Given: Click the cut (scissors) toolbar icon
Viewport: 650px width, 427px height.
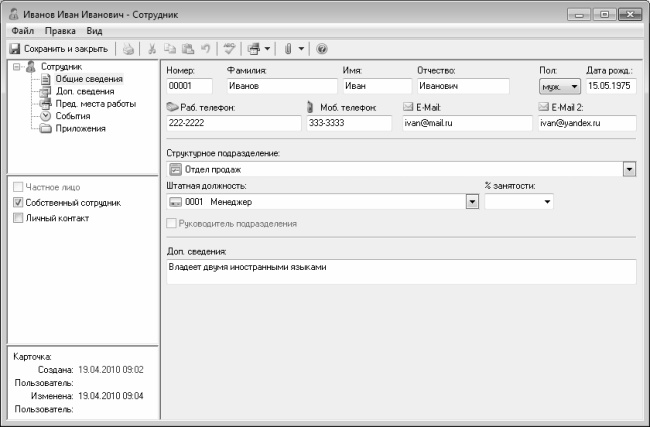Looking at the screenshot, I should click(x=153, y=48).
